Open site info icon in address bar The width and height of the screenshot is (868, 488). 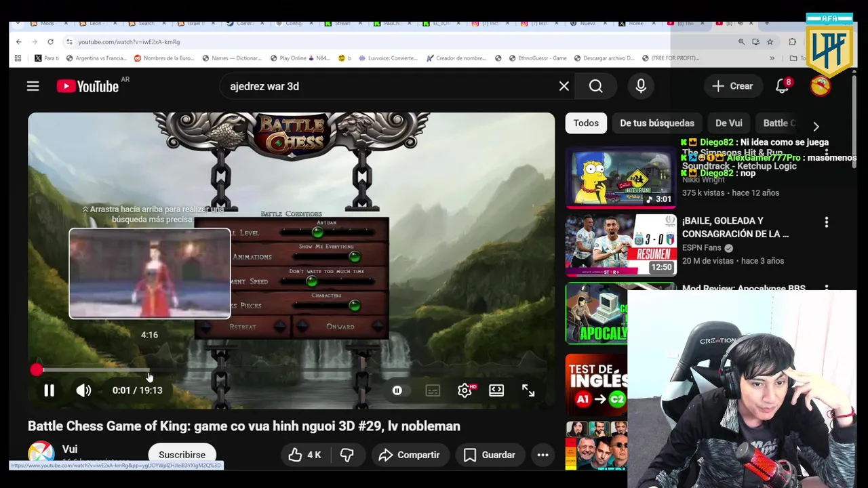coord(69,42)
